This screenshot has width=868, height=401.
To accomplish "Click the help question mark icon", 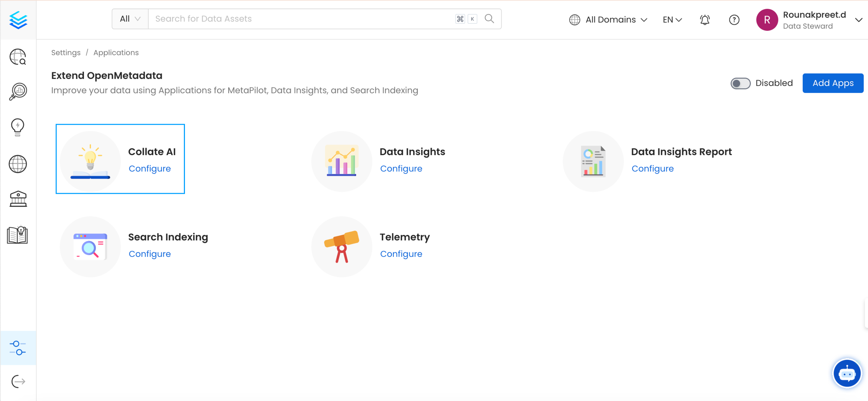I will pyautogui.click(x=734, y=20).
